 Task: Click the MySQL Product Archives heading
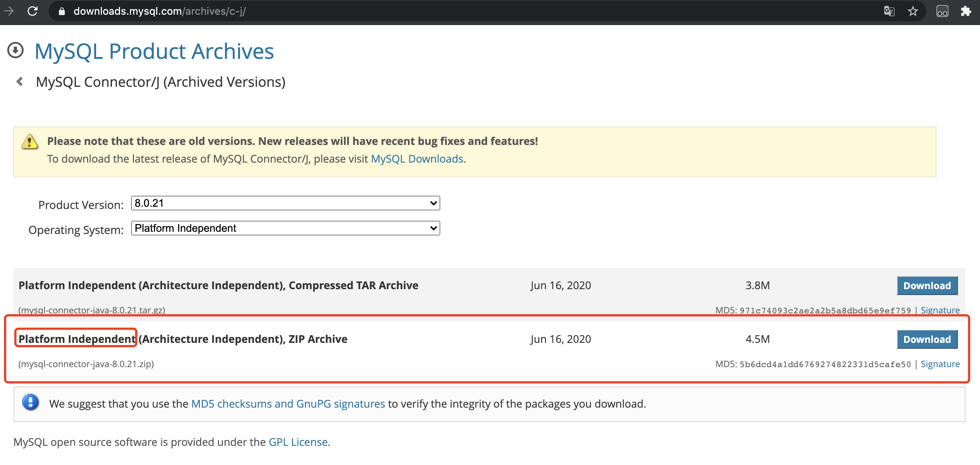pos(154,51)
